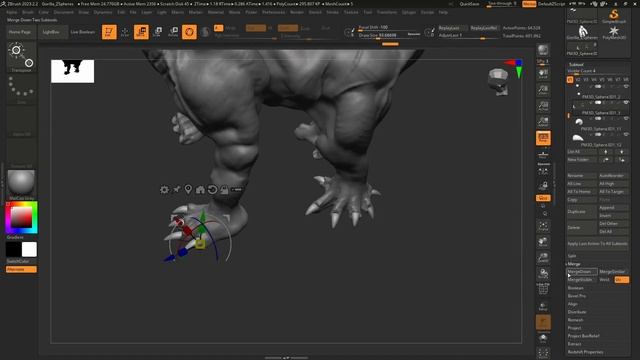
Task: Click the Home Page button
Action: click(20, 32)
